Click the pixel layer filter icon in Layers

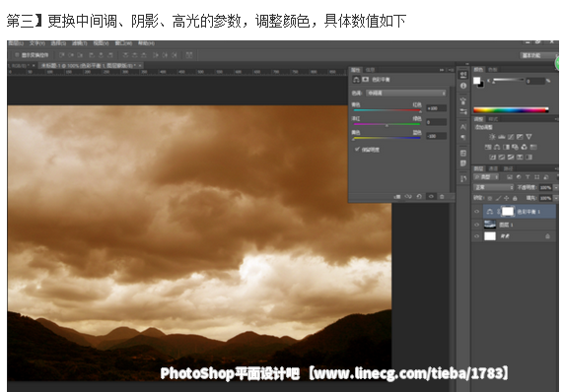[509, 177]
